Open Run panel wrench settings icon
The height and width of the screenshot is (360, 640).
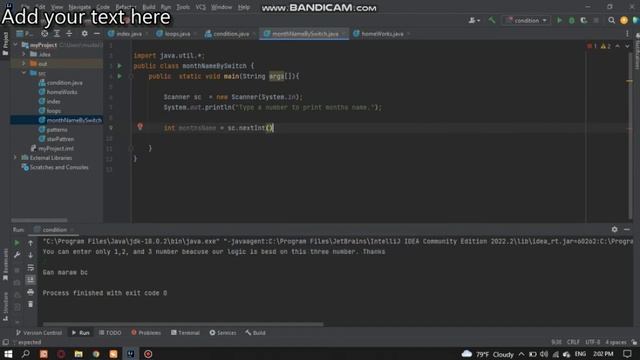click(17, 255)
